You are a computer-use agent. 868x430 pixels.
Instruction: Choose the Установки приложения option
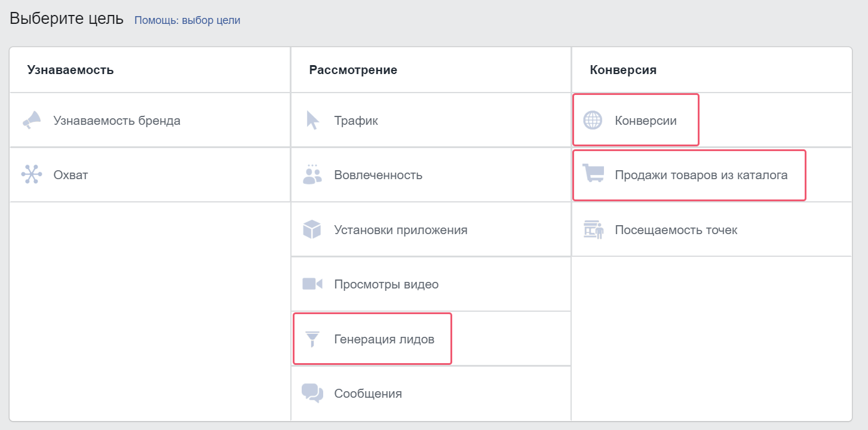tap(401, 230)
